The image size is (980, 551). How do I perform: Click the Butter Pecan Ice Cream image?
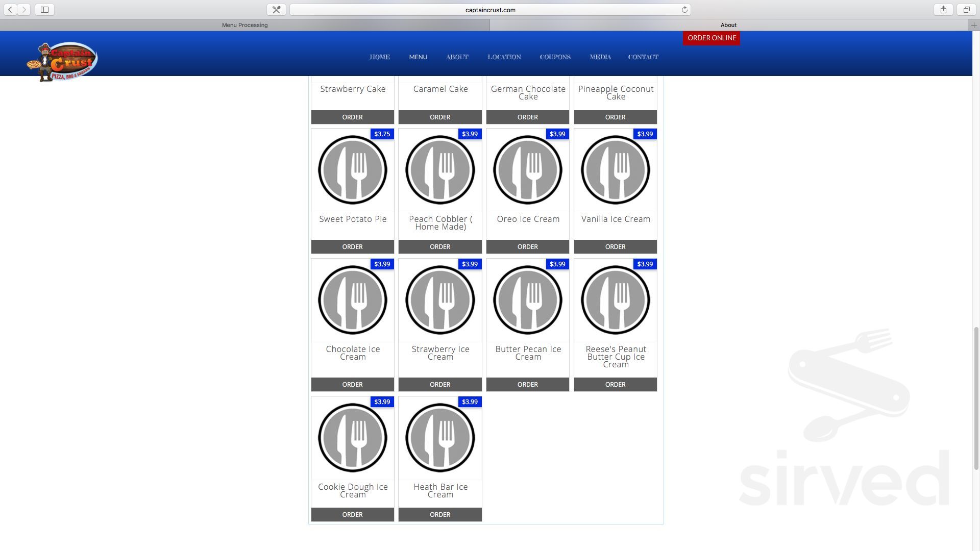528,300
